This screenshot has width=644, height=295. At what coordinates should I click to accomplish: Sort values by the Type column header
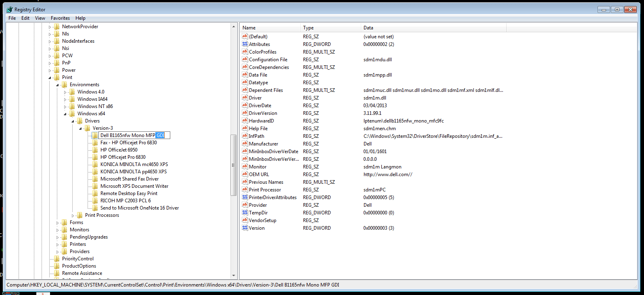(x=331, y=28)
